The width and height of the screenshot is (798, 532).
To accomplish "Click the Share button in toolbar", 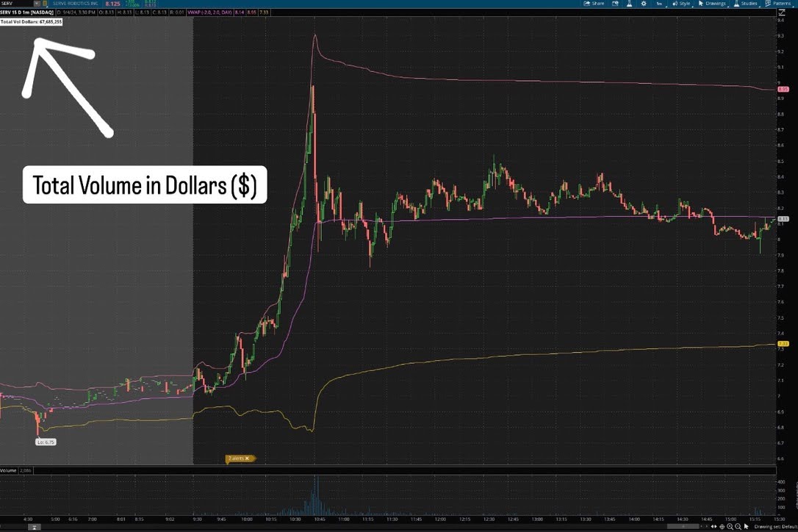I will click(x=593, y=4).
